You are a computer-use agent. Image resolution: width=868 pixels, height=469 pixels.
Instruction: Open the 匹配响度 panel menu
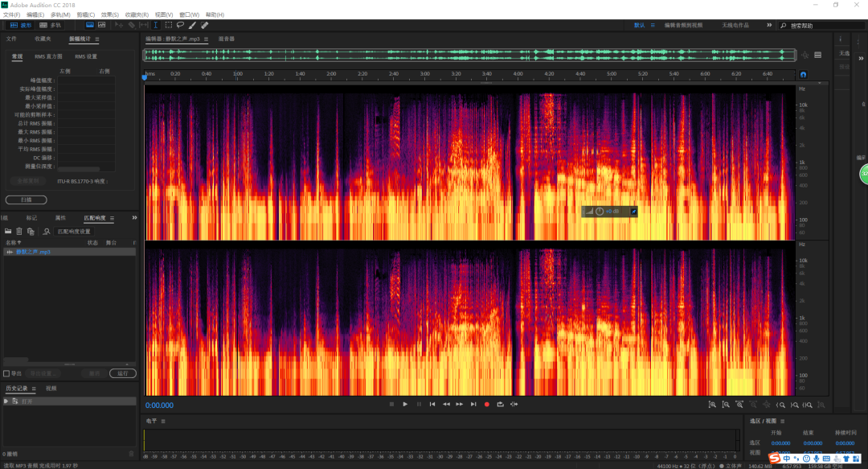(x=112, y=218)
